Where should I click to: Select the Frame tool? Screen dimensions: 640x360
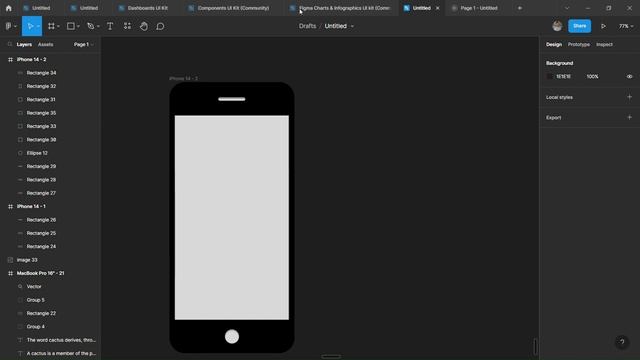pos(51,26)
